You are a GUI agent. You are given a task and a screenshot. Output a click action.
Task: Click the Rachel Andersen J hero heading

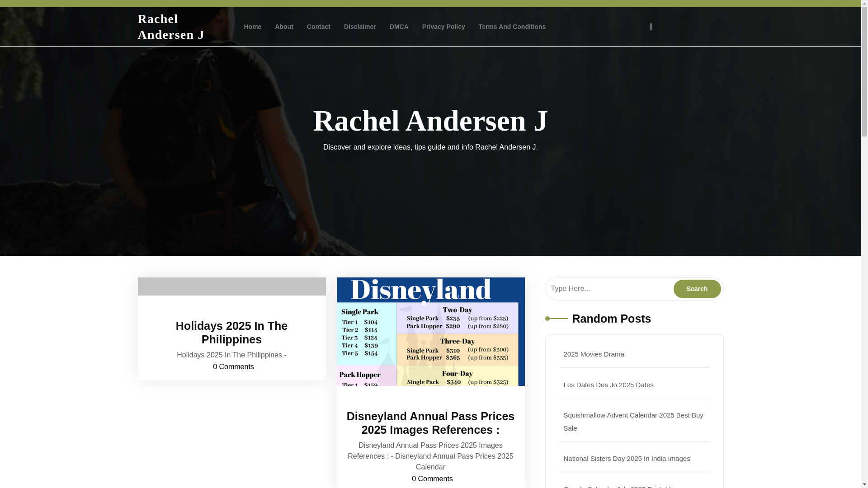pos(430,121)
